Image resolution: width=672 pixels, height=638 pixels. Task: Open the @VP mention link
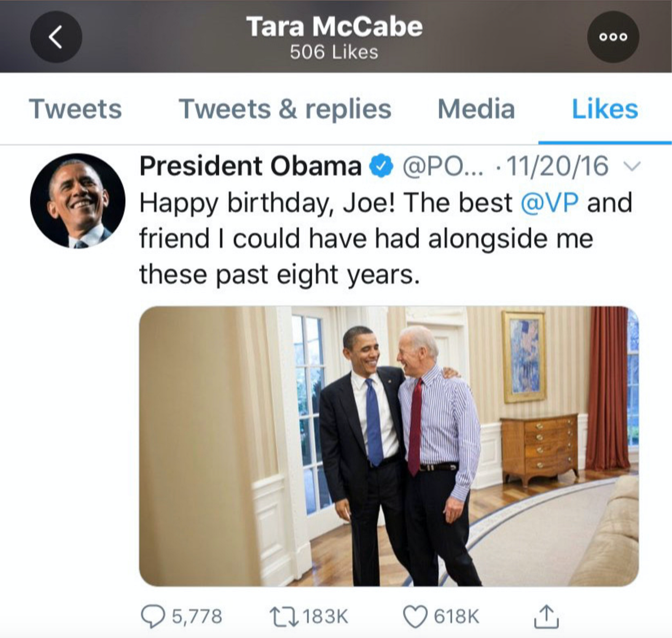tap(550, 202)
